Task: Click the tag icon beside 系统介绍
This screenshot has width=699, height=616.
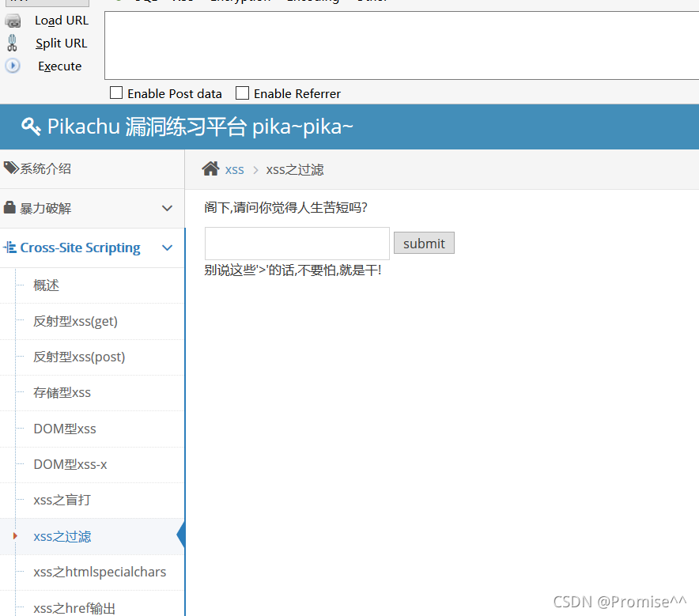Action: [x=11, y=168]
